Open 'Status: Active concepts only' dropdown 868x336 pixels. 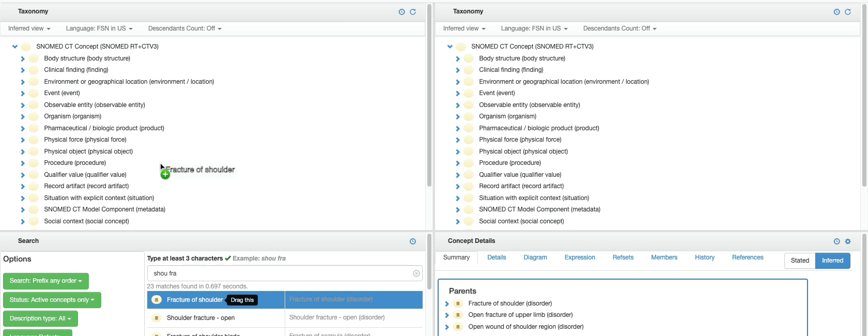pos(52,300)
